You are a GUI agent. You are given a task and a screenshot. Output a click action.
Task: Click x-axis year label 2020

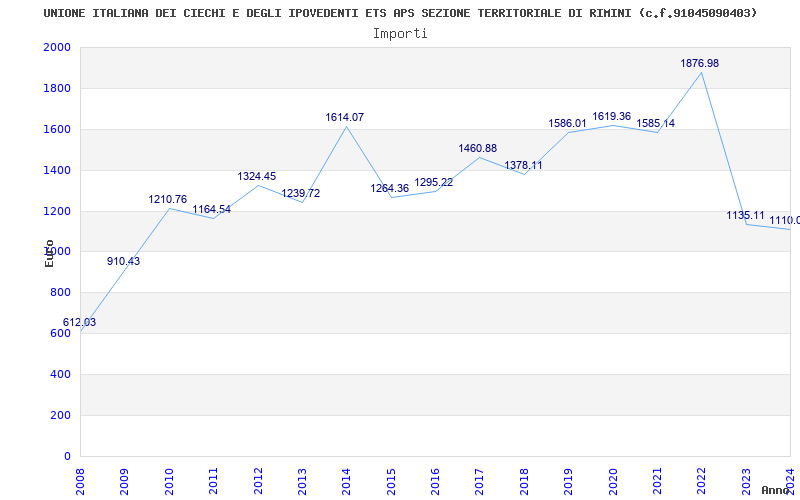pyautogui.click(x=613, y=481)
